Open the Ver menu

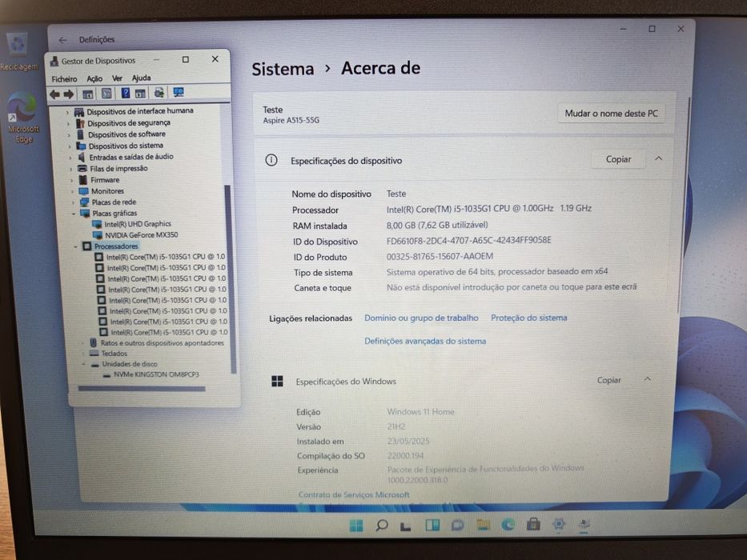coord(117,78)
